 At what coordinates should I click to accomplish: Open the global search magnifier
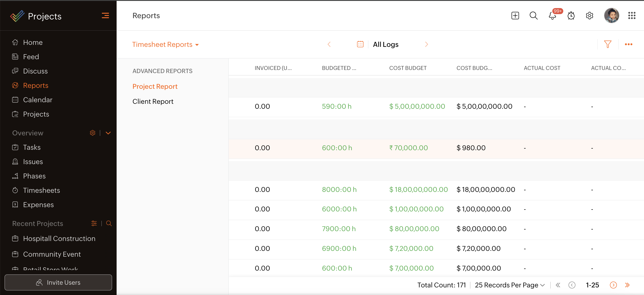533,15
